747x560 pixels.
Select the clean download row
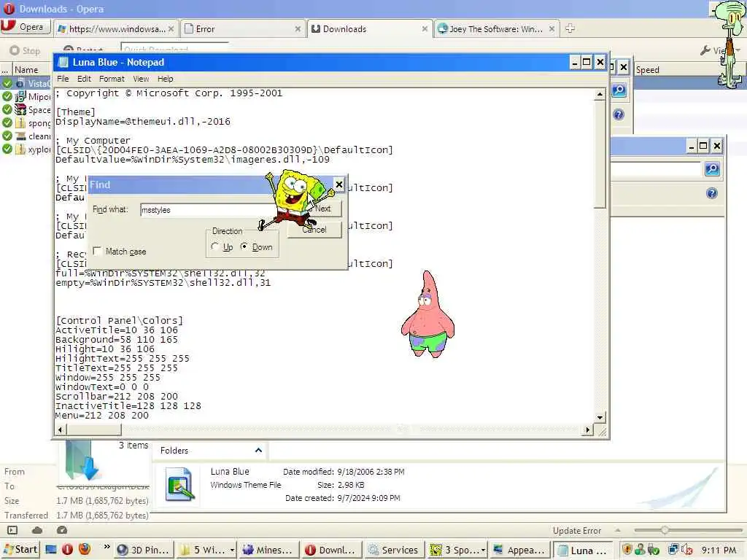(27, 136)
